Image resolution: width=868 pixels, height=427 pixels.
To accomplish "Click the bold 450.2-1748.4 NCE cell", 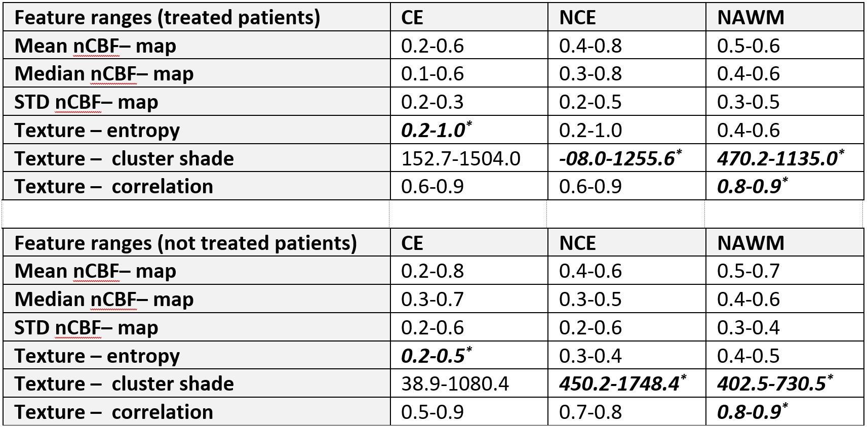I will pyautogui.click(x=619, y=384).
